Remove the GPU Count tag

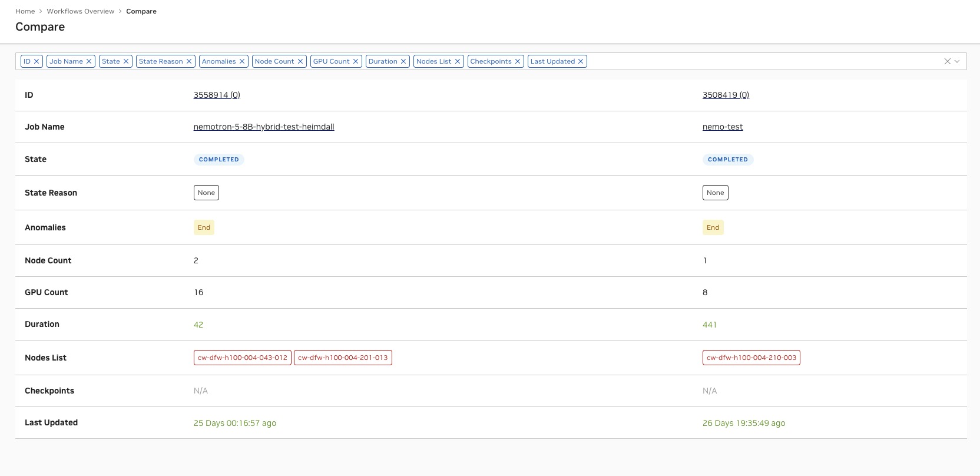pos(356,61)
